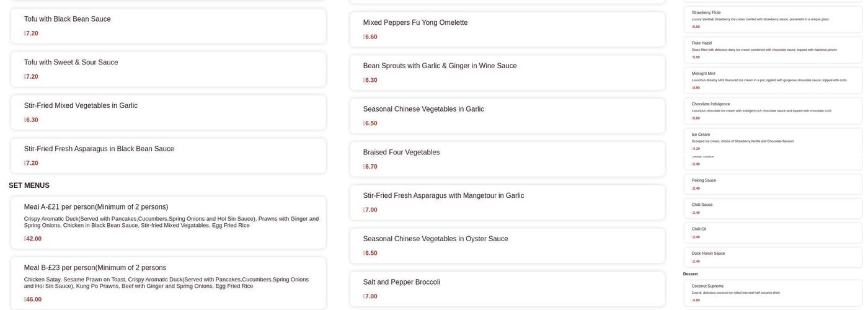Select Meal A set menu card
Screen dimensions: 868x310
coord(168,223)
